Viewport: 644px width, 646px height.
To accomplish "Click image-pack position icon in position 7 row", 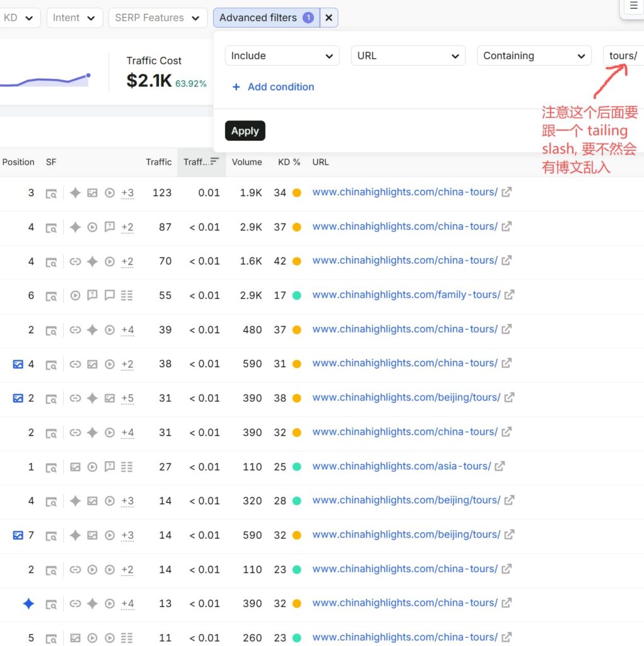I will click(x=18, y=535).
